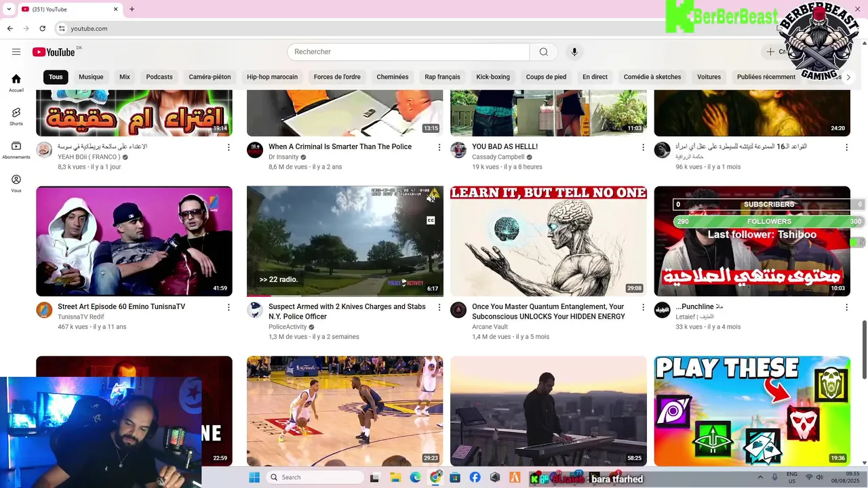
Task: Open options for Street Art Episode 60 video
Action: (x=229, y=307)
